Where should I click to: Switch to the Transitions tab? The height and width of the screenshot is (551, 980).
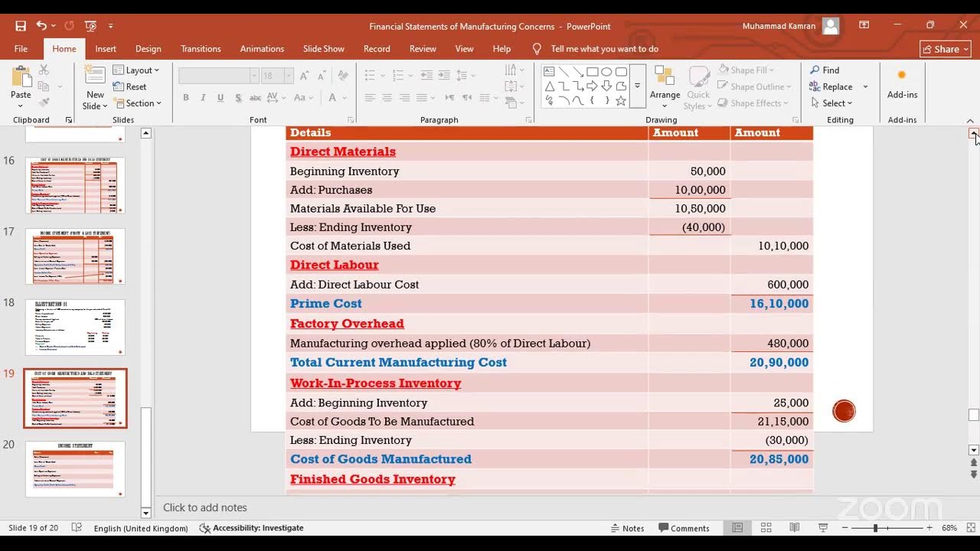(201, 49)
